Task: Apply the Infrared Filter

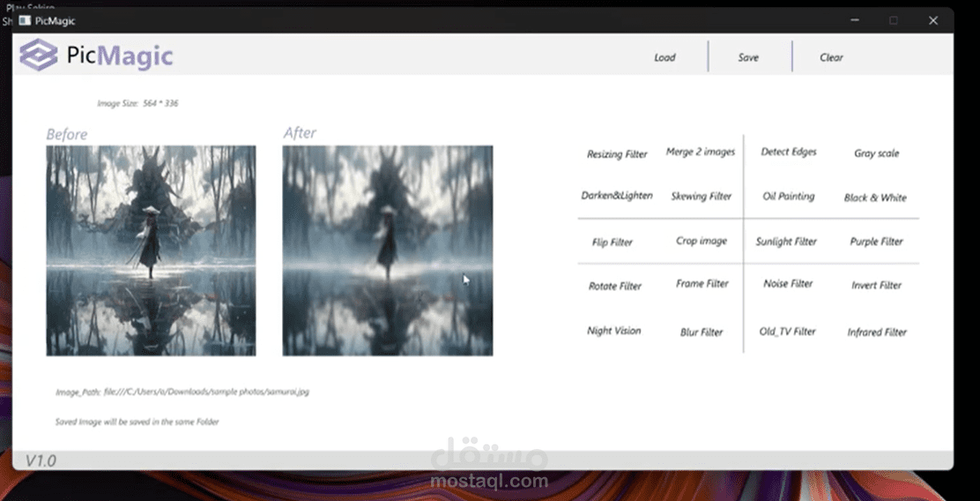Action: (877, 333)
